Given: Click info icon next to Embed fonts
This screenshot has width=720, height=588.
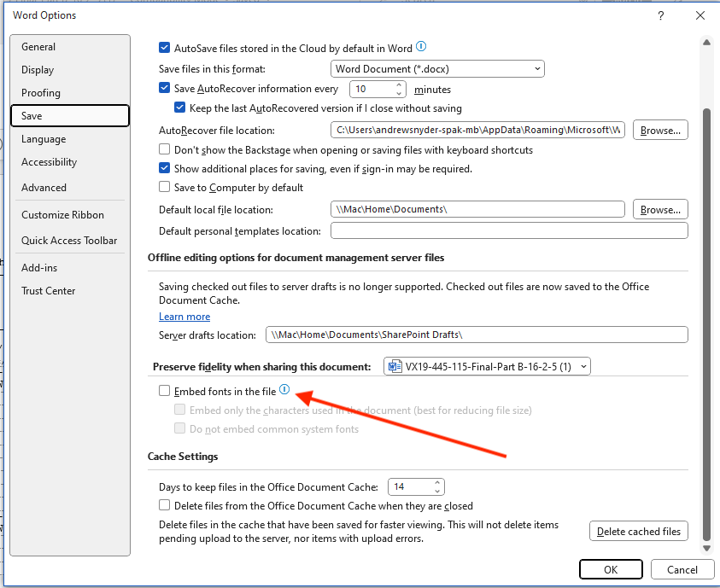Looking at the screenshot, I should coord(284,390).
